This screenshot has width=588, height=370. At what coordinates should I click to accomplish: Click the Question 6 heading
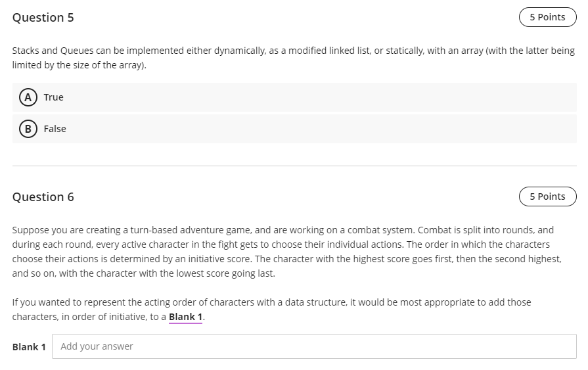(43, 197)
